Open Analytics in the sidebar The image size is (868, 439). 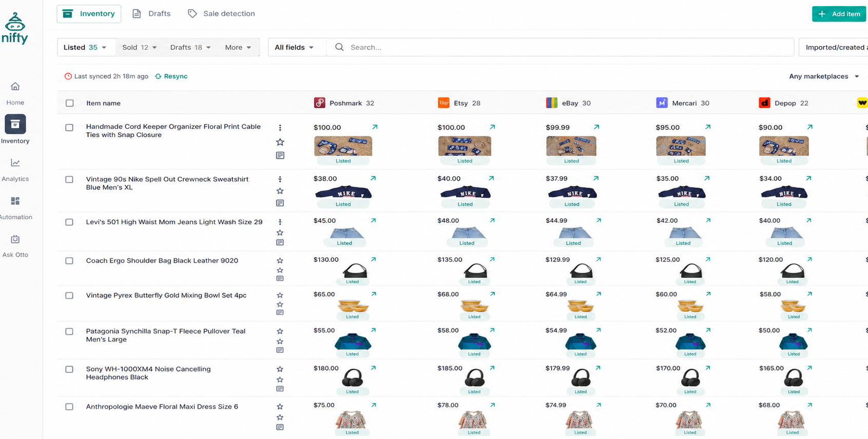[15, 170]
